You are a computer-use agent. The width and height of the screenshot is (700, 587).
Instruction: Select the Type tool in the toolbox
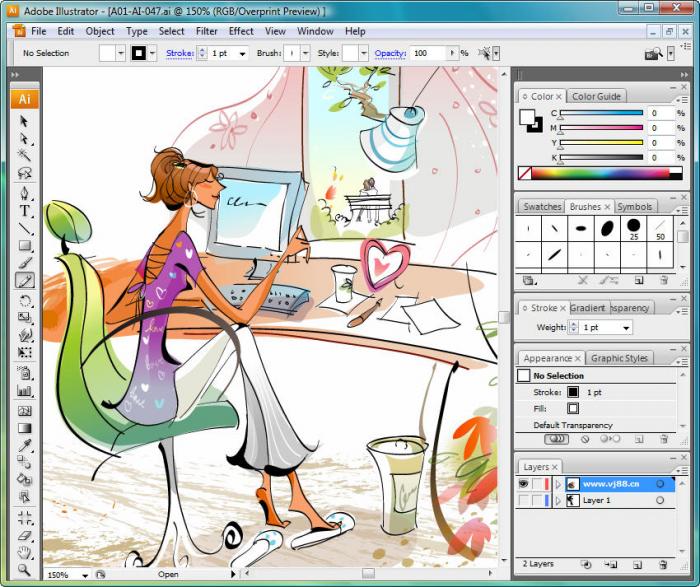[x=25, y=211]
